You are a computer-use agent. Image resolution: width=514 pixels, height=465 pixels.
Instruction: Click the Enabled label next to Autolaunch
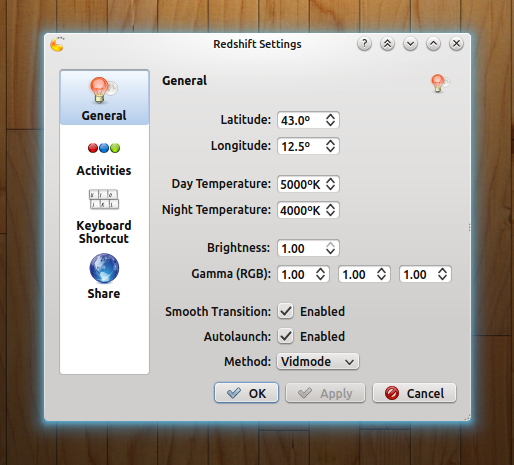tap(322, 337)
